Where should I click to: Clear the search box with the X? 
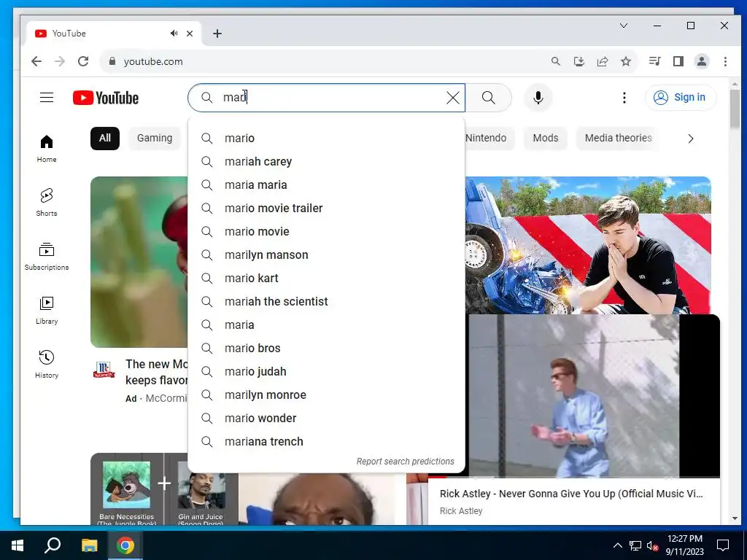click(x=452, y=98)
